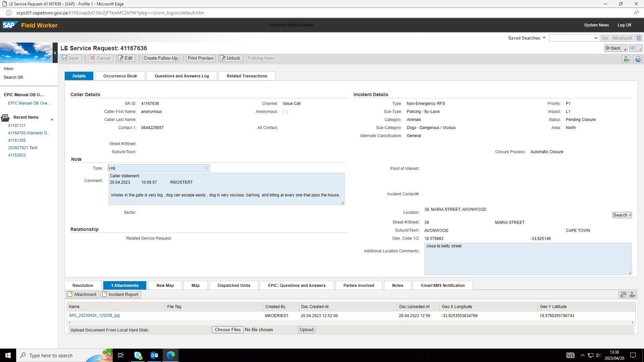Click the Policing form button
This screenshot has height=362, width=644.
click(x=260, y=58)
